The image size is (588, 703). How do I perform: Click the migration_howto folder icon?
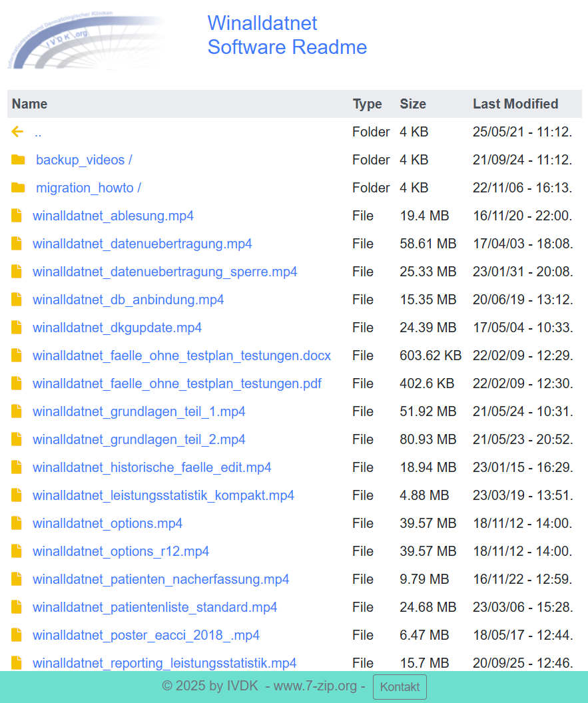click(18, 188)
